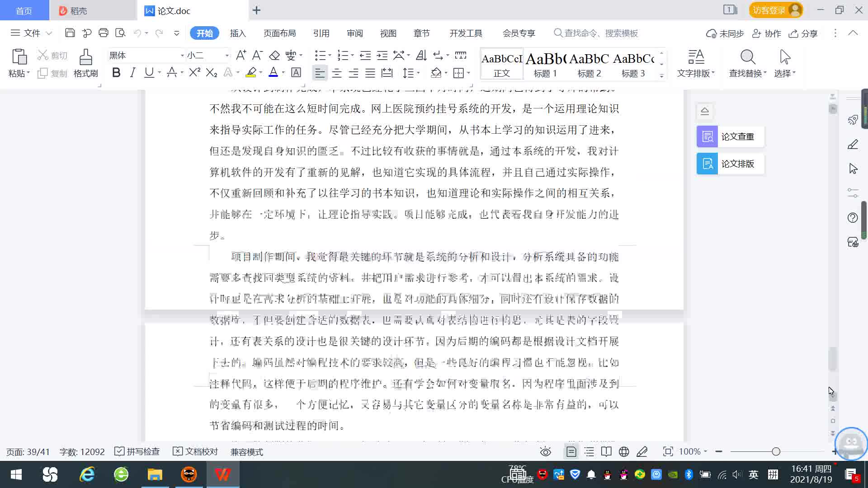This screenshot has width=868, height=488.
Task: Click the print icon in quick toolbar
Action: click(x=104, y=33)
